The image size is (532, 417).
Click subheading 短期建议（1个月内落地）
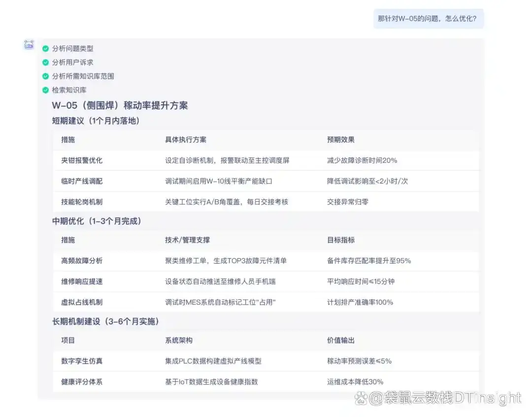pyautogui.click(x=96, y=121)
